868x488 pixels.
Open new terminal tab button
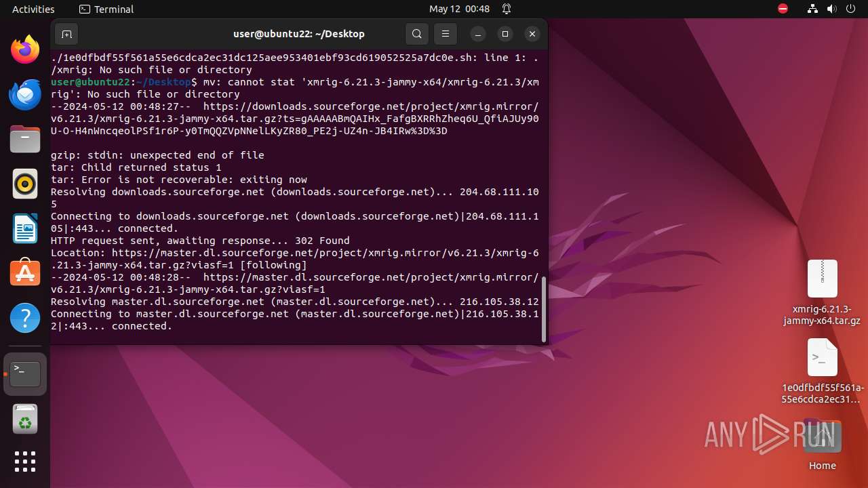pyautogui.click(x=66, y=34)
